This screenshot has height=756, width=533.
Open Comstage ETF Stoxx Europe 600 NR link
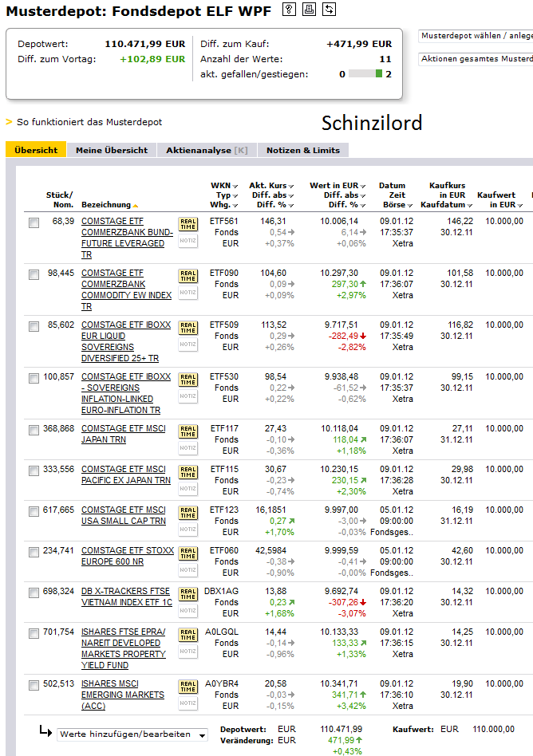[128, 556]
